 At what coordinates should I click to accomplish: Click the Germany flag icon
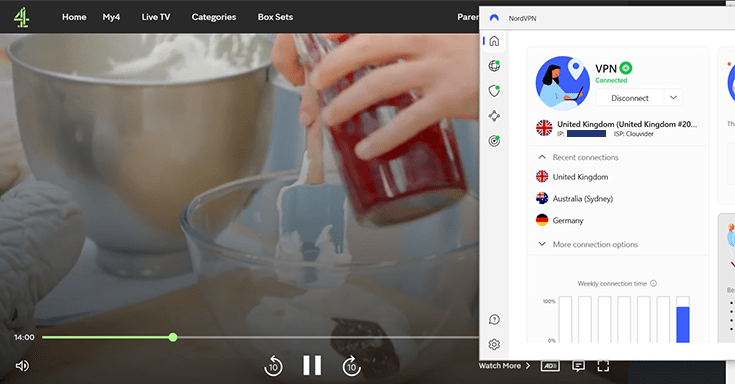click(x=542, y=220)
